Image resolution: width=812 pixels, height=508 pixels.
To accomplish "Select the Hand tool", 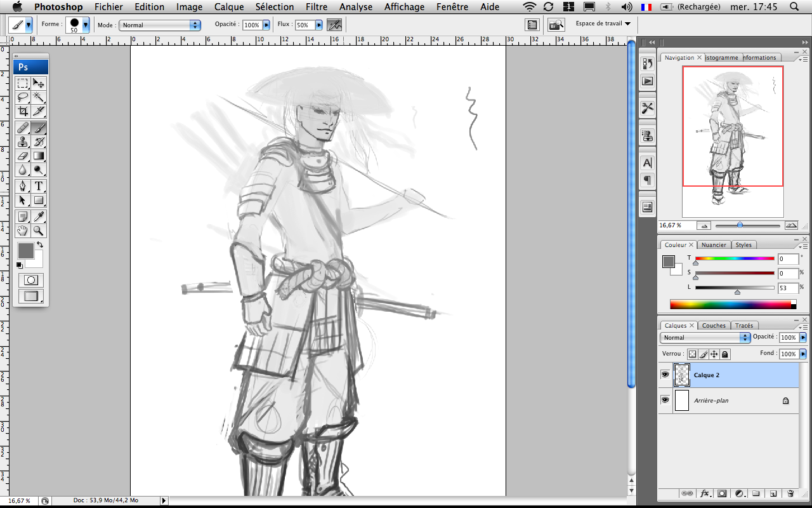I will 23,231.
